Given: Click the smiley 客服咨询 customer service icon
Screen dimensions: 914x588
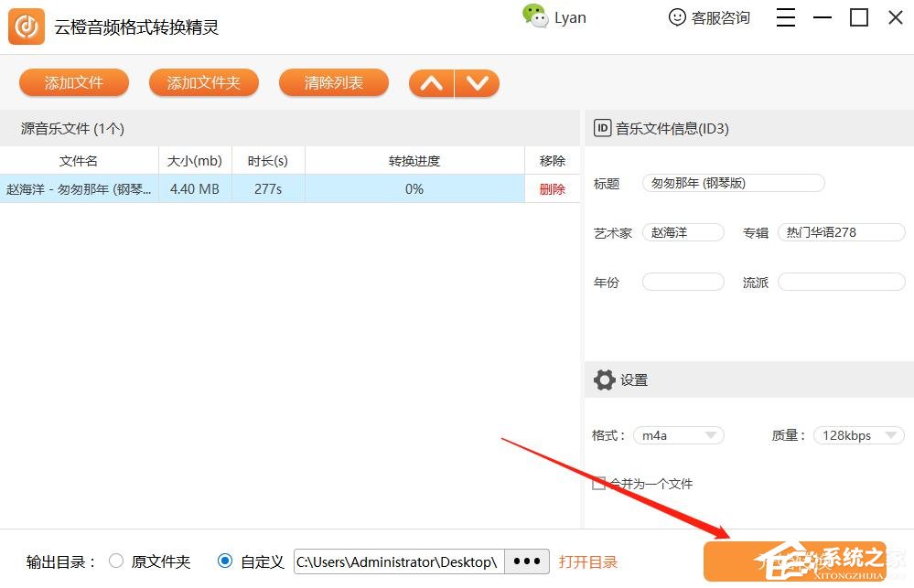Looking at the screenshot, I should 676,17.
